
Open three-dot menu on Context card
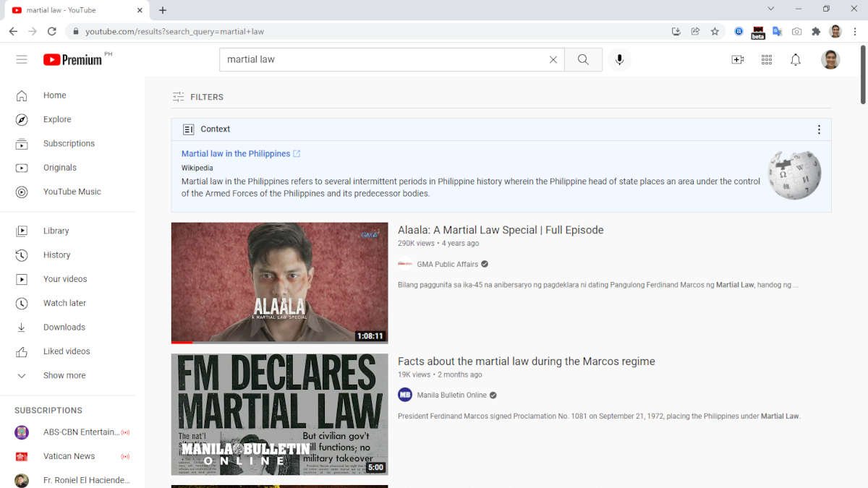click(x=819, y=129)
